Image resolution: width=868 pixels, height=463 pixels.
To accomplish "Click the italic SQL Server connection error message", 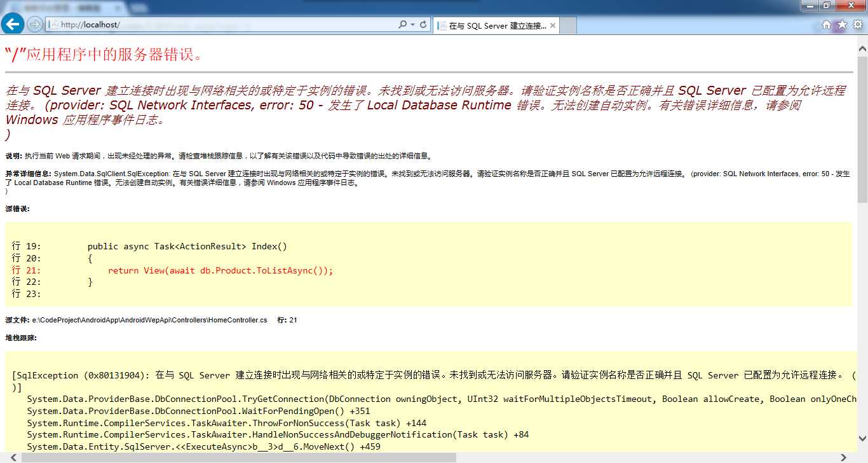I will point(426,113).
